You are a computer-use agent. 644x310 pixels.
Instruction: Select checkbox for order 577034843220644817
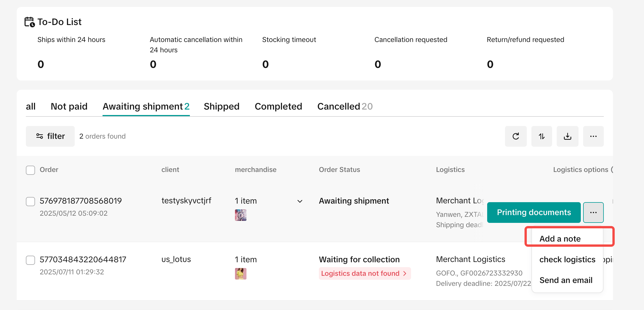(30, 260)
